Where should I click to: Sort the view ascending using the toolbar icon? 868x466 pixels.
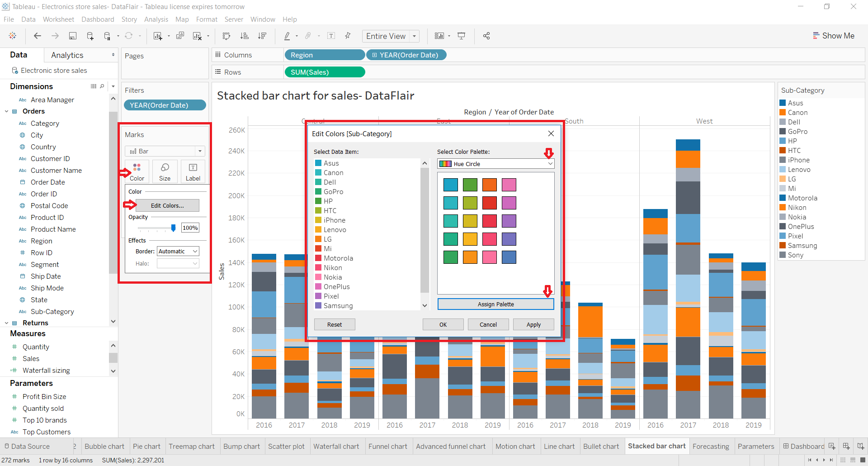coord(245,36)
